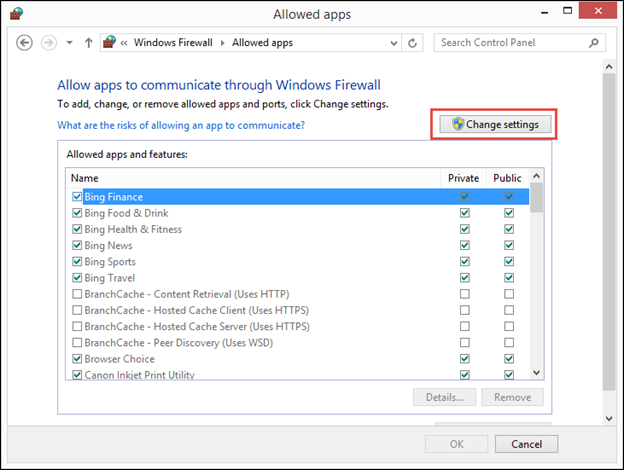Minimize the Allowed apps window
Screen dimensions: 624x470
(x=545, y=12)
